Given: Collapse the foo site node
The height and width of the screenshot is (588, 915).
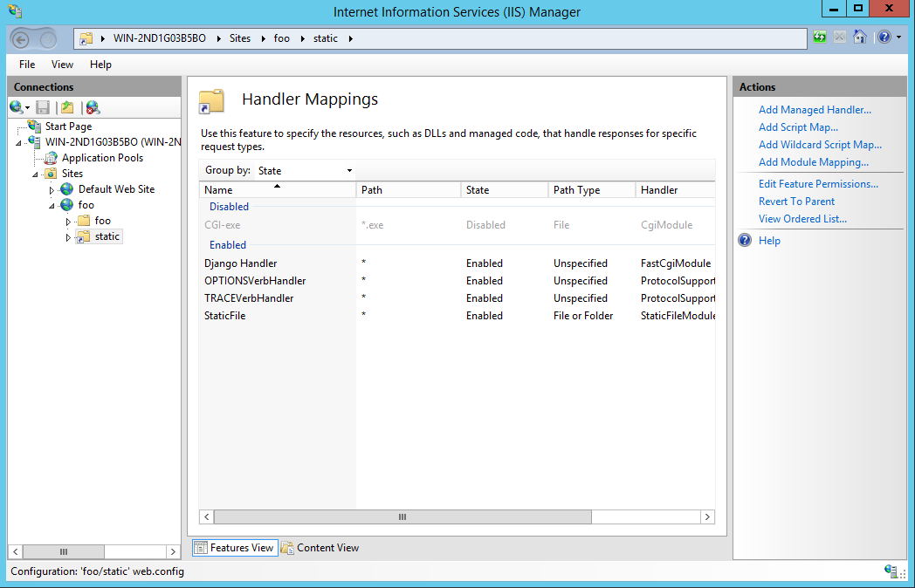Looking at the screenshot, I should (52, 205).
